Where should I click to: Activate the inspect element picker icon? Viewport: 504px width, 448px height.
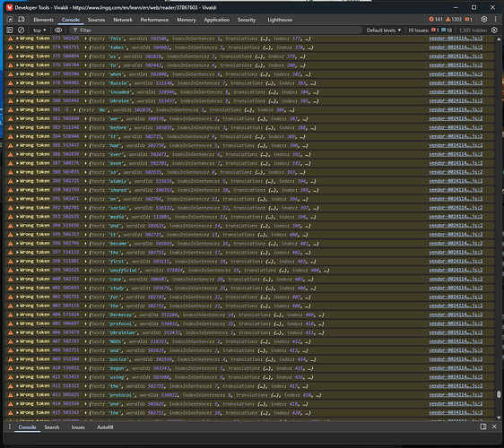click(x=10, y=20)
